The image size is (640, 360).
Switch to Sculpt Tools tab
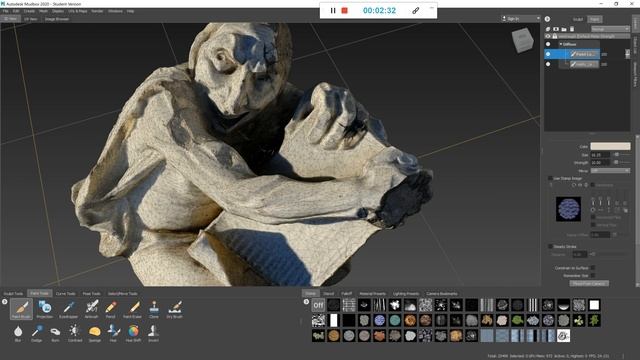[x=13, y=293]
